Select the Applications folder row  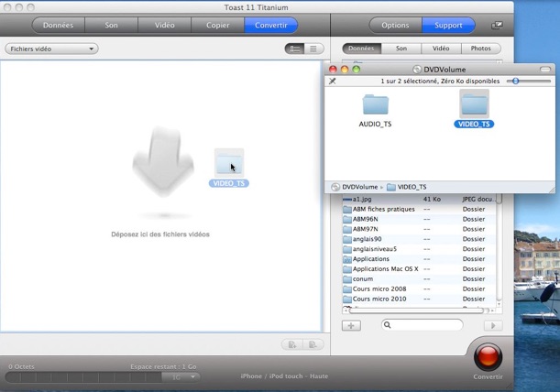pos(419,259)
